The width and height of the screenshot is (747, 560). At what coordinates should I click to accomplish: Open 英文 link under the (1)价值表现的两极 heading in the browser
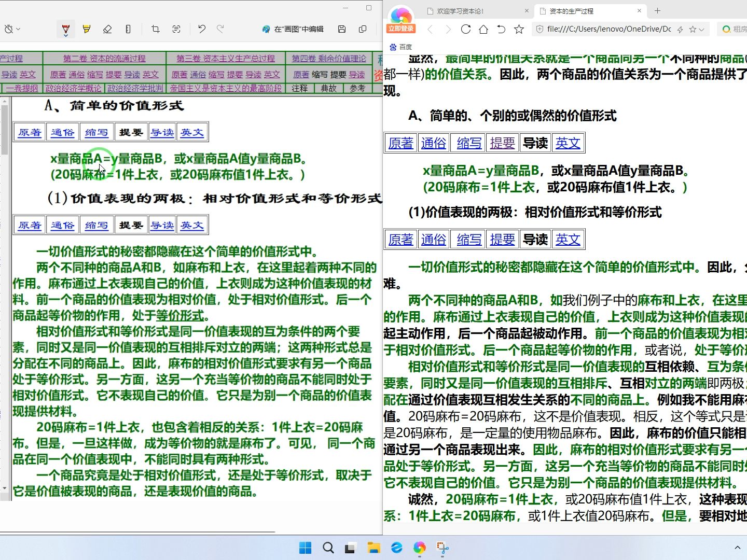pos(568,240)
